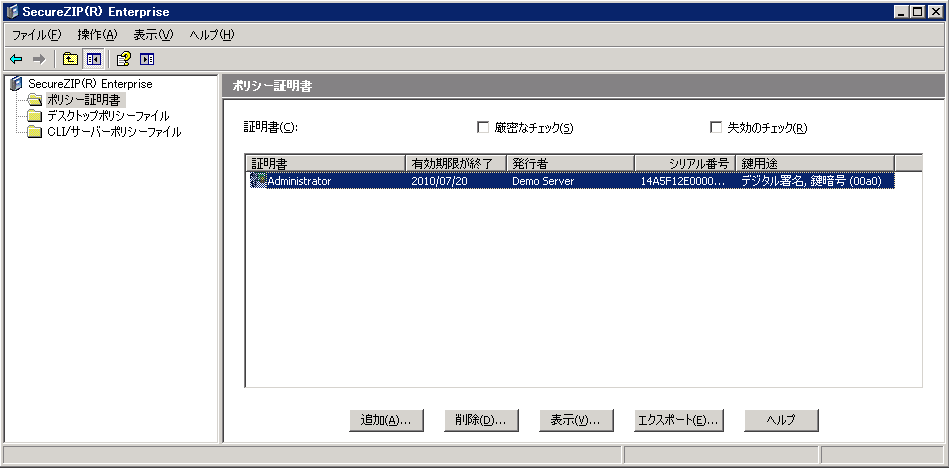The height and width of the screenshot is (468, 949).
Task: Click the デジタル署名, 鍵暗号 (00a0) cell
Action: coord(812,180)
